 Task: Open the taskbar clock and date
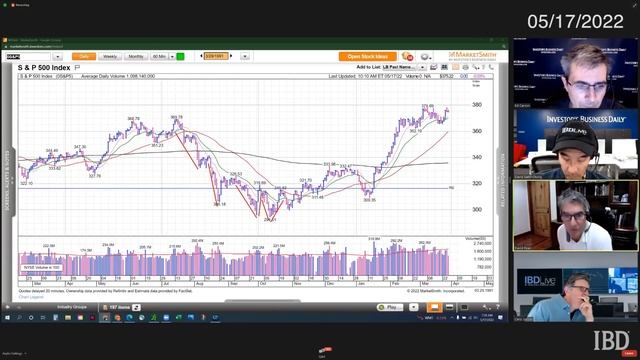point(487,318)
